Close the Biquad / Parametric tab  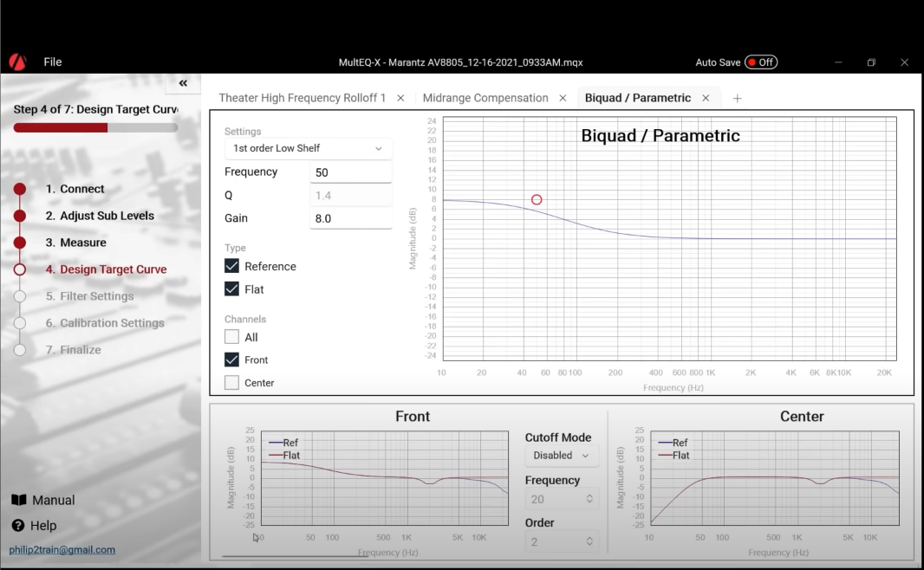click(x=706, y=99)
